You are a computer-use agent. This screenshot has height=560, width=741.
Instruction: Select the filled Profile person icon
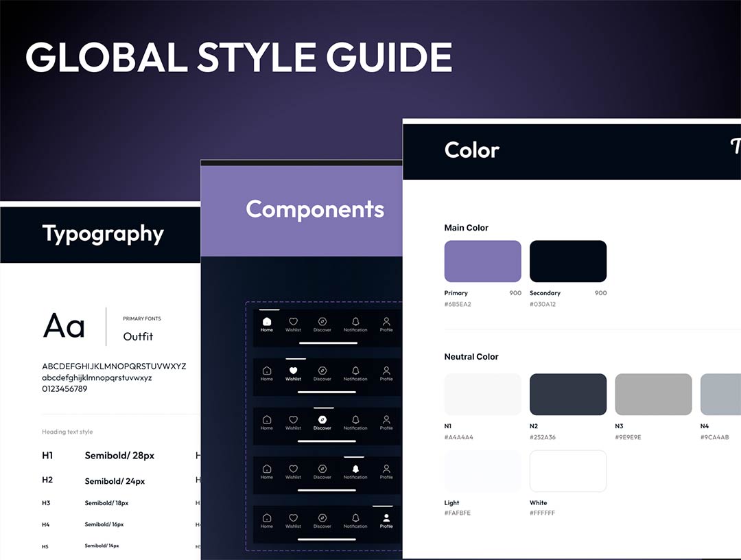click(x=386, y=518)
